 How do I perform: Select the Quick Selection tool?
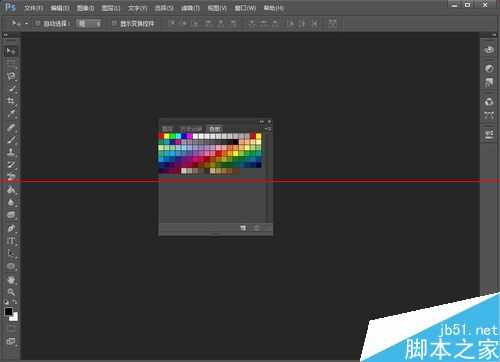tap(11, 89)
